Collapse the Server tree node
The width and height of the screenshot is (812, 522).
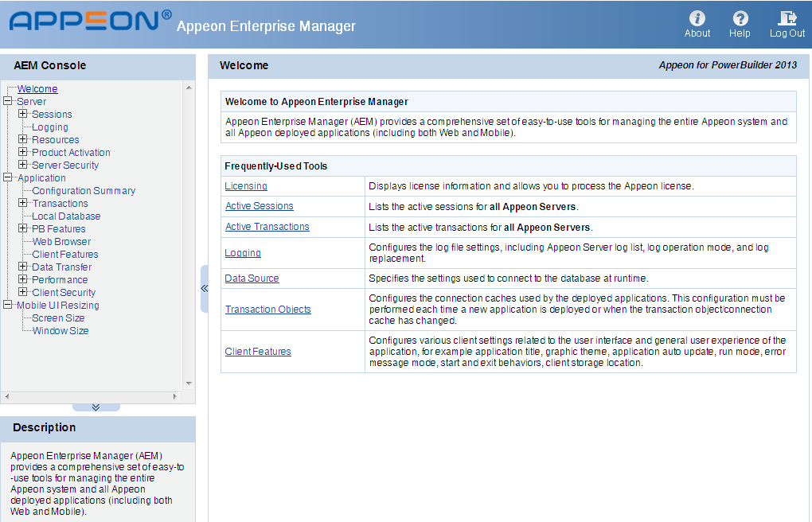click(8, 101)
